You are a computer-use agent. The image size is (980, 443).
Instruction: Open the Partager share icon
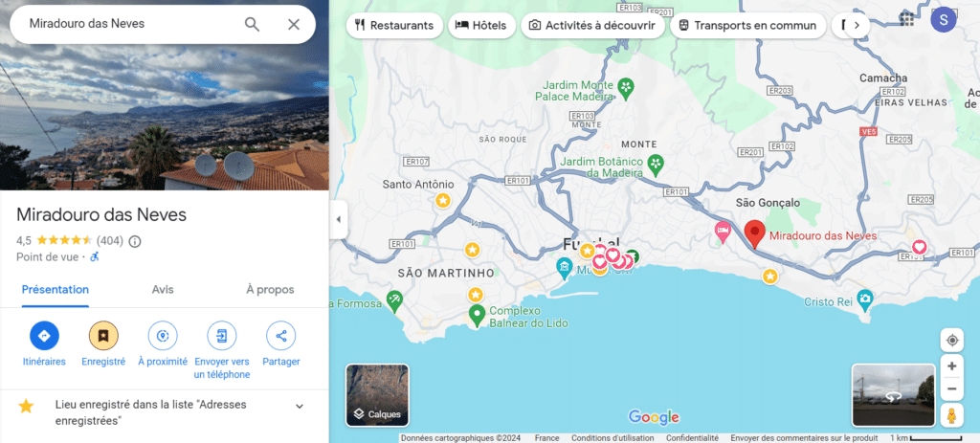[281, 336]
